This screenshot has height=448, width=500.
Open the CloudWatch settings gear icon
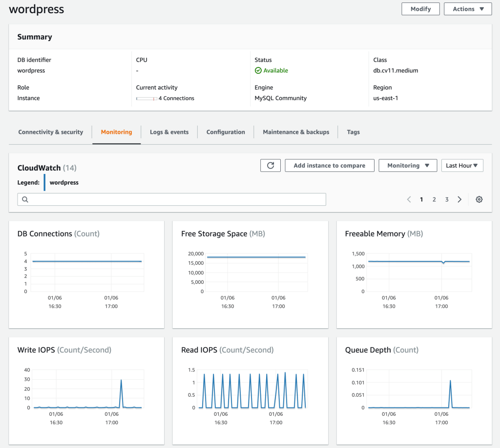pyautogui.click(x=479, y=199)
